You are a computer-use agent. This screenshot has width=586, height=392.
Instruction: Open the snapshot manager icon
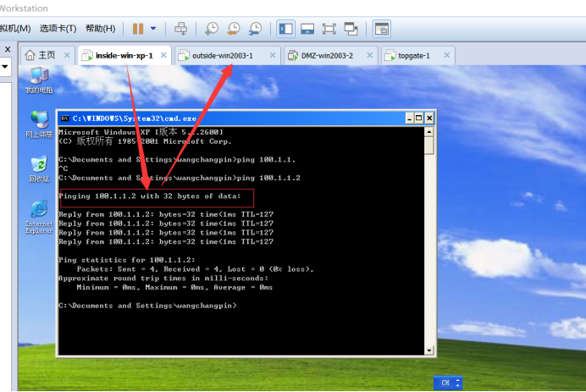[x=256, y=29]
